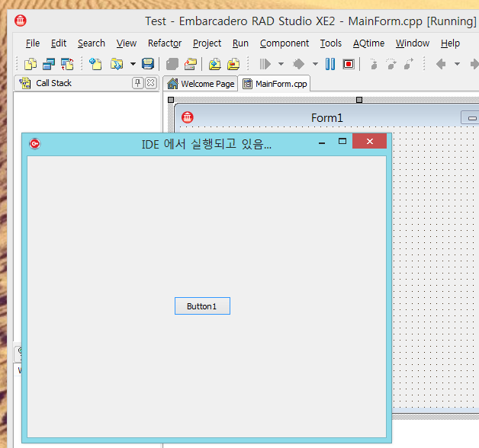
Task: Switch to the Welcome Page tab
Action: click(201, 84)
